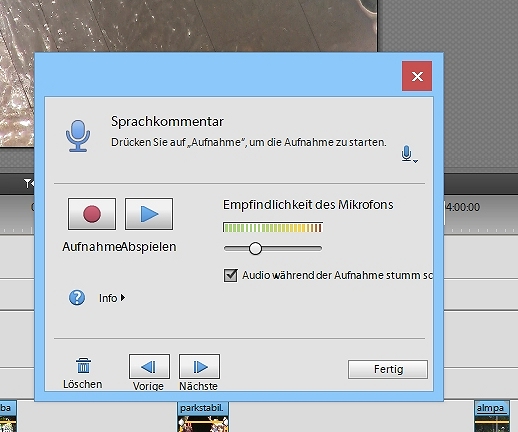518x432 pixels.
Task: Play back narration with the Abspielen button
Action: click(x=149, y=214)
